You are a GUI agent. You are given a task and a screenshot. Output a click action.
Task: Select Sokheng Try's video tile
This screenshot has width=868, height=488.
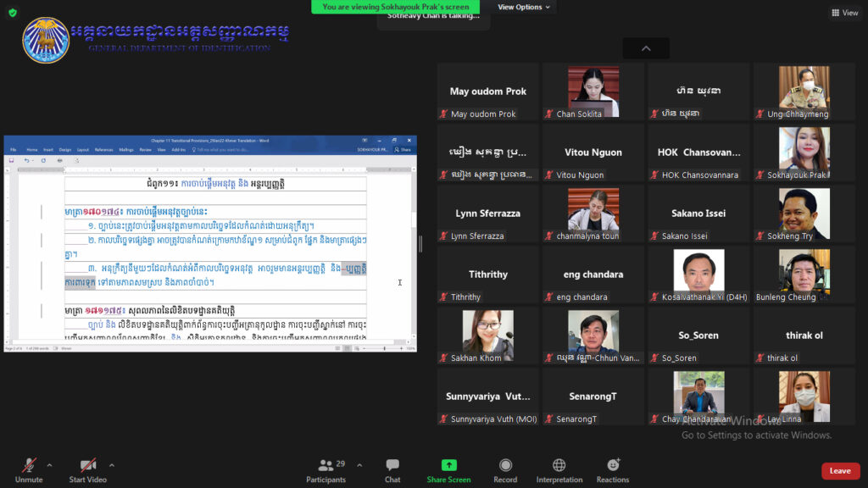(804, 213)
